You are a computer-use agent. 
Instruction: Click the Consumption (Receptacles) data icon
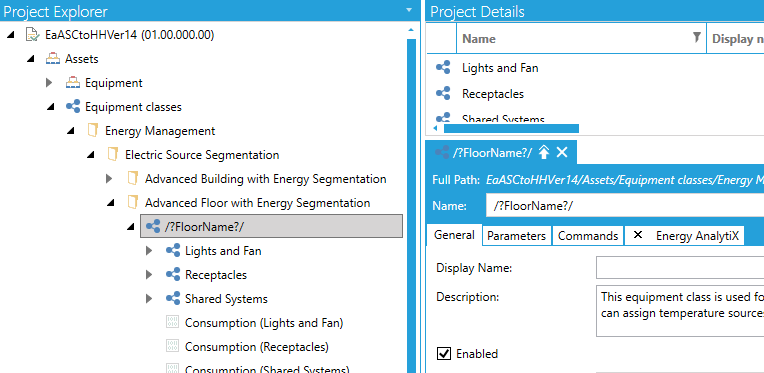point(172,347)
